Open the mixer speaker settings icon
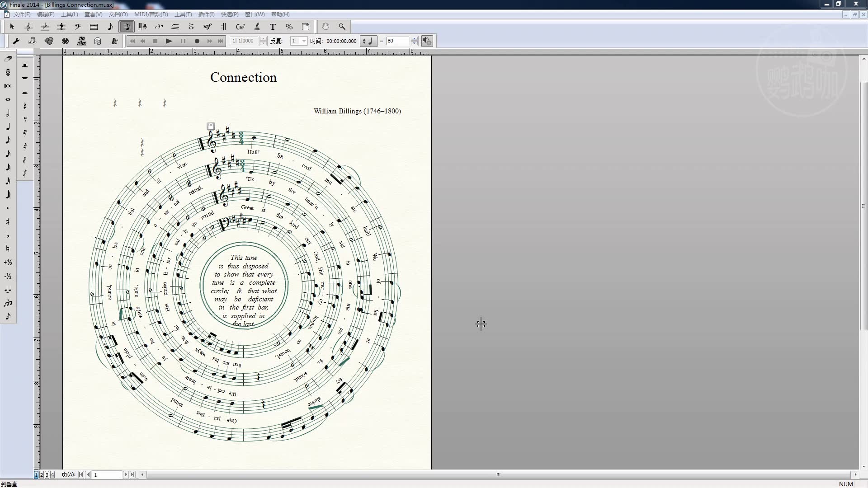868x488 pixels. (427, 41)
